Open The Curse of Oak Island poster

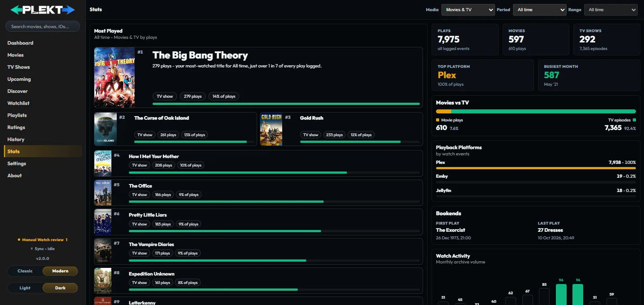click(x=106, y=129)
